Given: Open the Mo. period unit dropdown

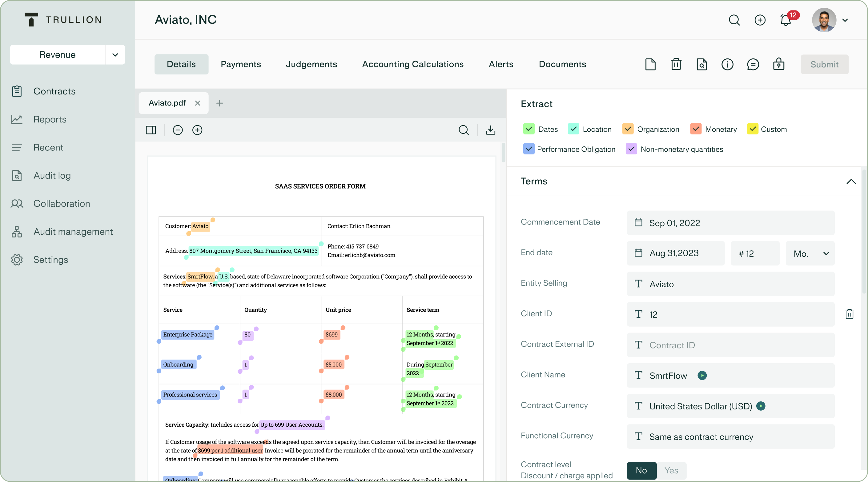Looking at the screenshot, I should pos(810,254).
